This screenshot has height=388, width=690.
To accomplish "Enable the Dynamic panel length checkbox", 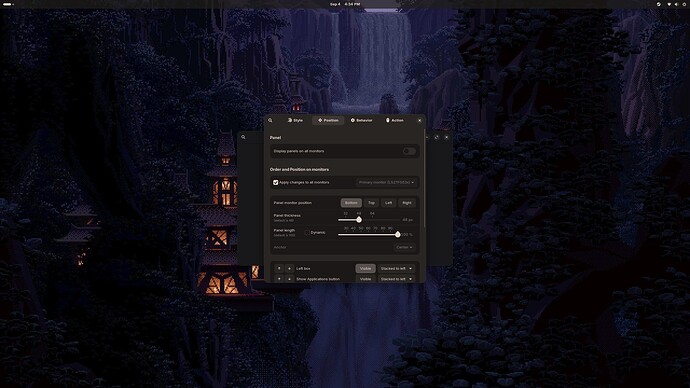I will (x=307, y=232).
